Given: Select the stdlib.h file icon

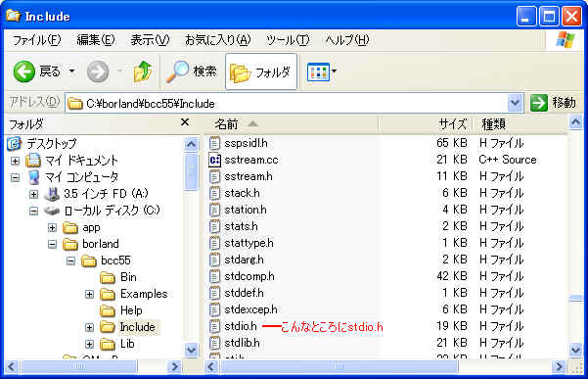Looking at the screenshot, I should (214, 343).
